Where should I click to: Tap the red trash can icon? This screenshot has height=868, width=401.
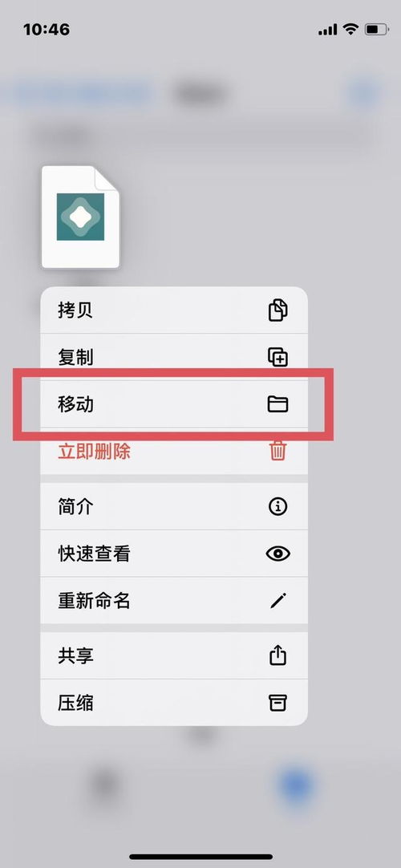pos(277,452)
